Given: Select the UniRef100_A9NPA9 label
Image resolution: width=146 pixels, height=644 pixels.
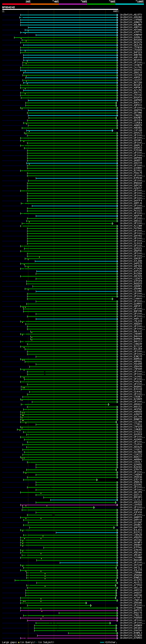Looking at the screenshot, I should coord(131,35).
